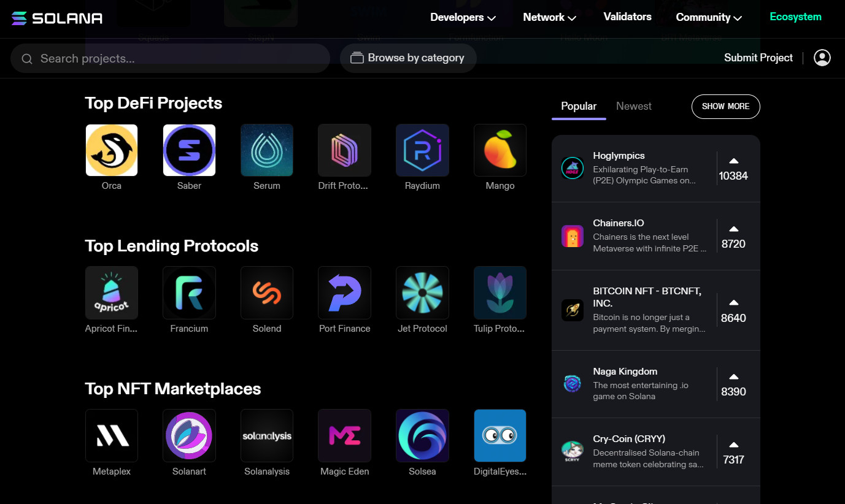Switch to the Newest tab

[x=634, y=106]
